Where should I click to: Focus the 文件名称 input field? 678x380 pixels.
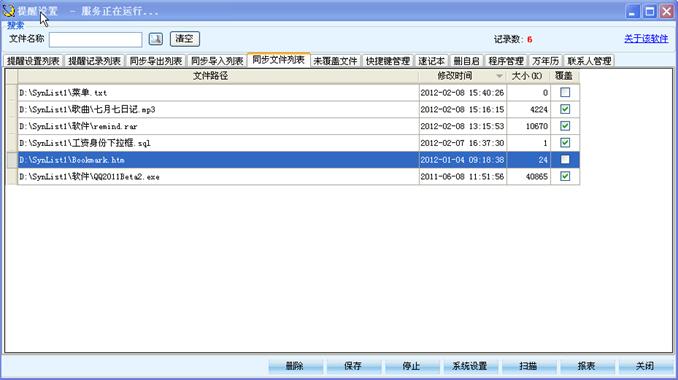pyautogui.click(x=96, y=39)
